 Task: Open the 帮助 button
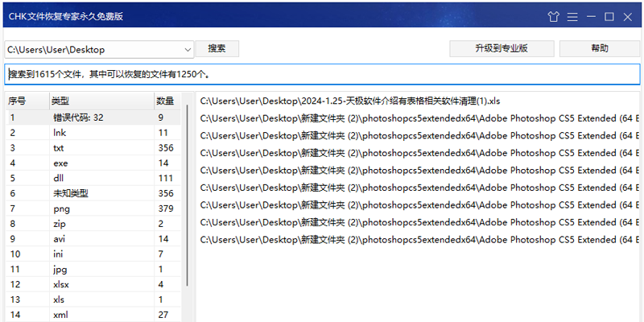(600, 48)
